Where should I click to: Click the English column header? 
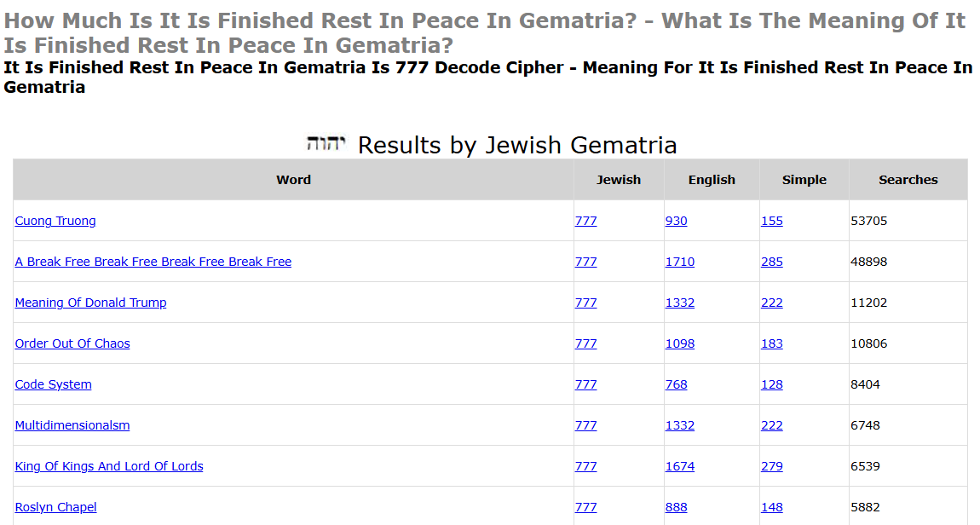coord(712,179)
